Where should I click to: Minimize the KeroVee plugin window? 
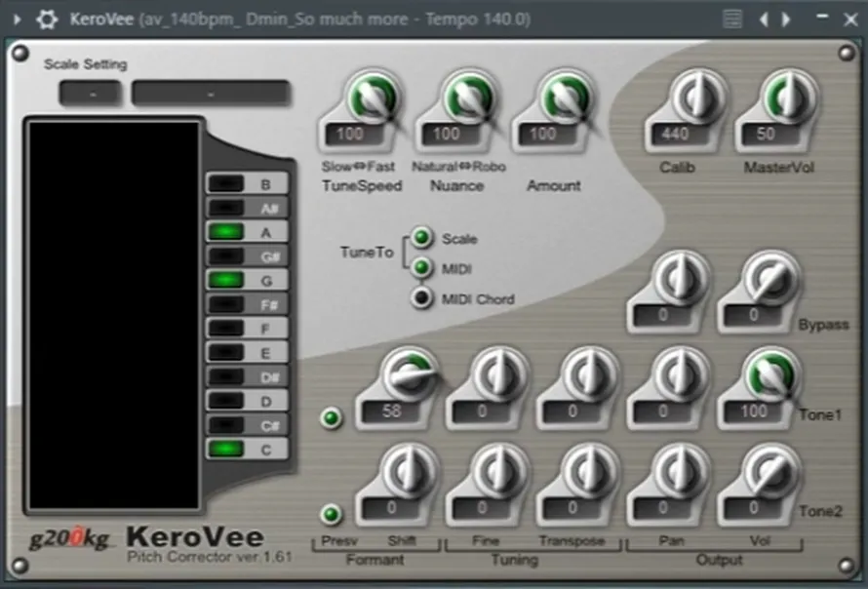click(822, 18)
